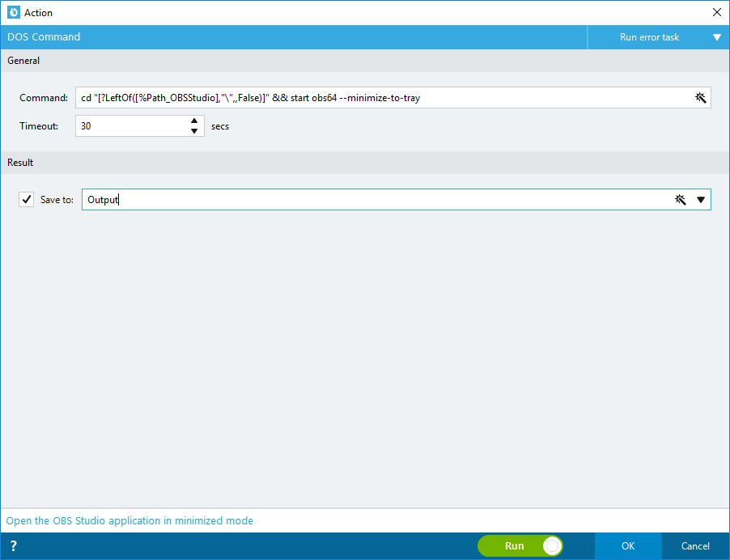The width and height of the screenshot is (730, 560).
Task: Click the DOS Command header tab
Action: [x=44, y=36]
